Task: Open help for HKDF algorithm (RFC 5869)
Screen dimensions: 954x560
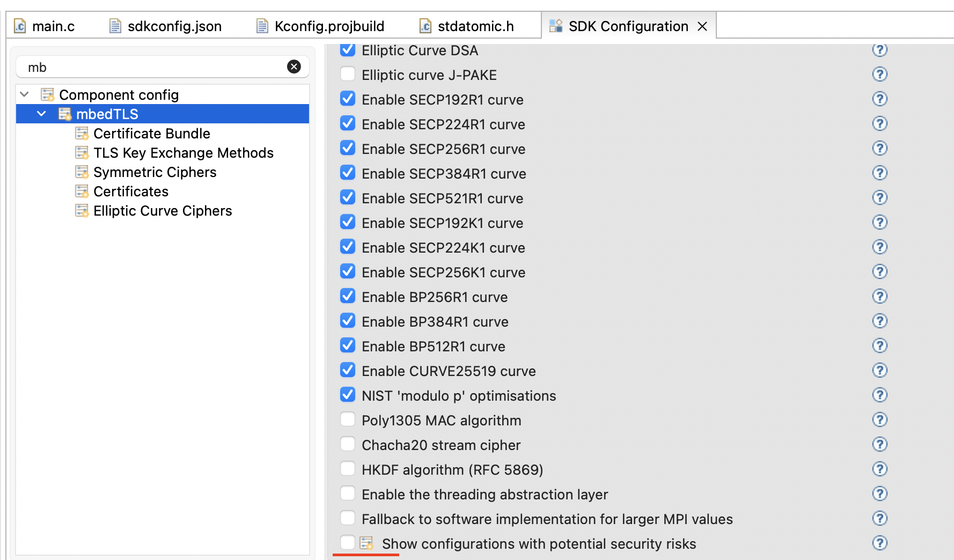Action: (x=880, y=469)
